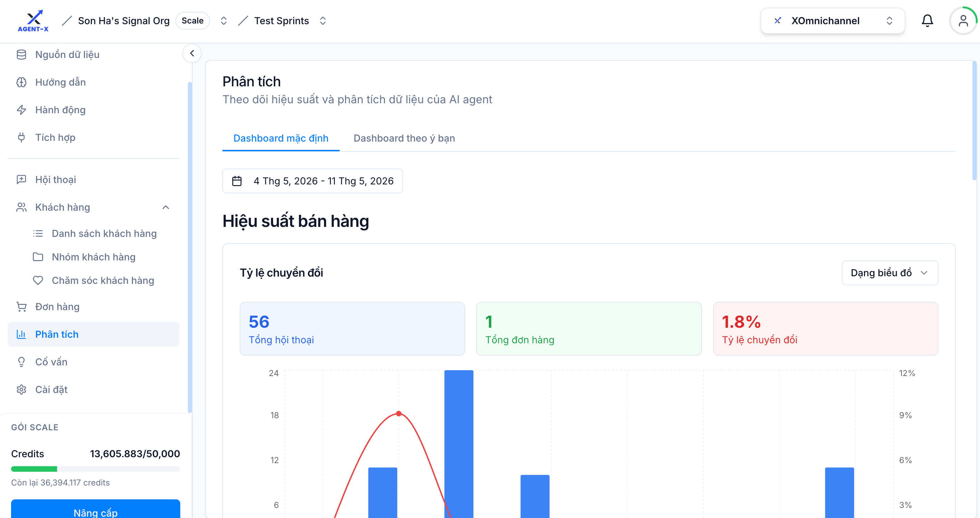The width and height of the screenshot is (980, 518).
Task: Click the red data point on the chart line
Action: pos(399,413)
